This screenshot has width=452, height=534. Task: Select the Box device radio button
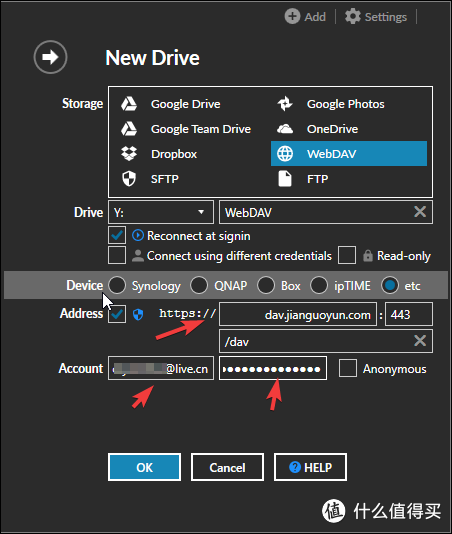[x=266, y=285]
